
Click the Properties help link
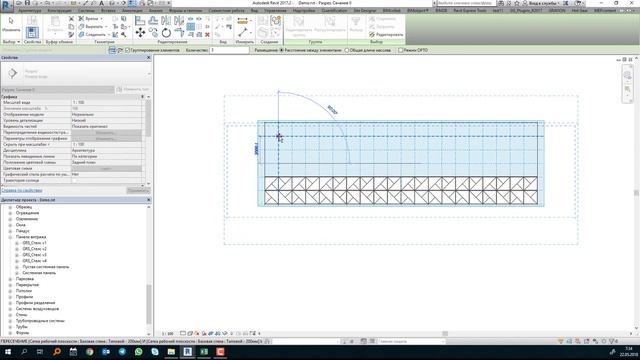pyautogui.click(x=22, y=191)
